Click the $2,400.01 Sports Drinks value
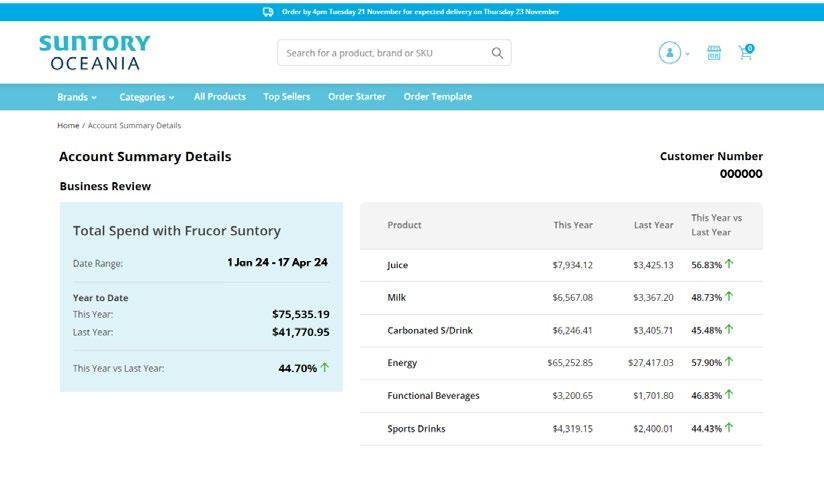The image size is (824, 496). coord(653,429)
